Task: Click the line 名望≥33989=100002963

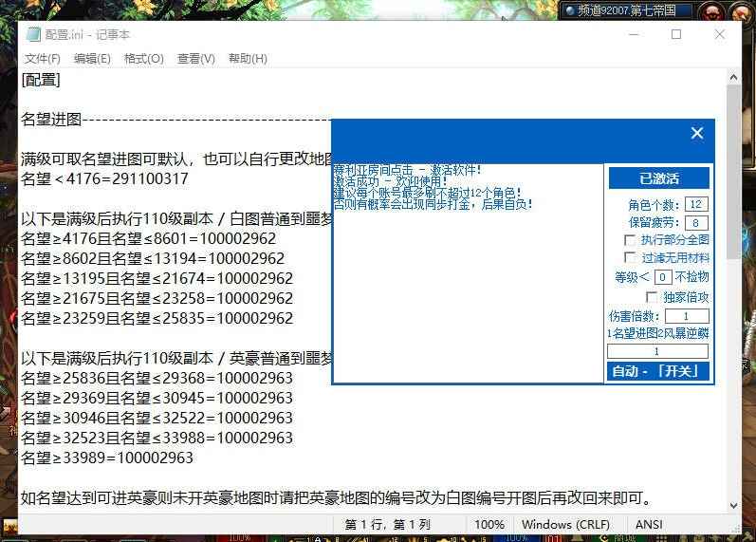Action: click(107, 458)
